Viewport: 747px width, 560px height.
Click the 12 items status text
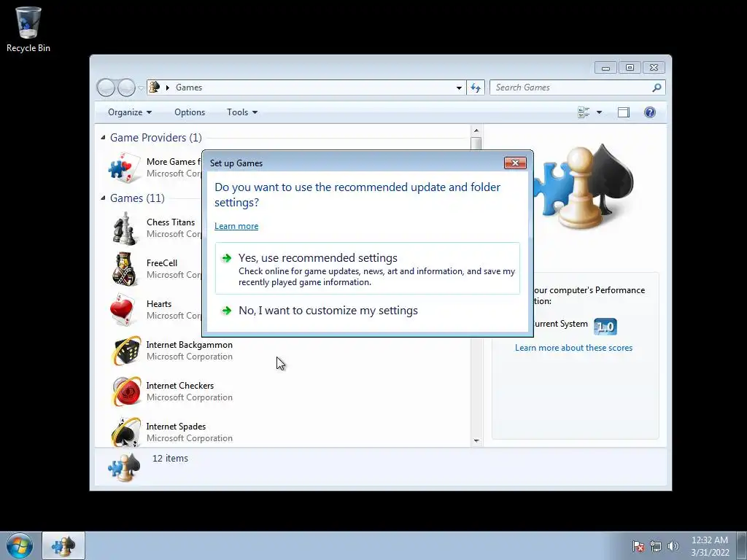pos(170,459)
